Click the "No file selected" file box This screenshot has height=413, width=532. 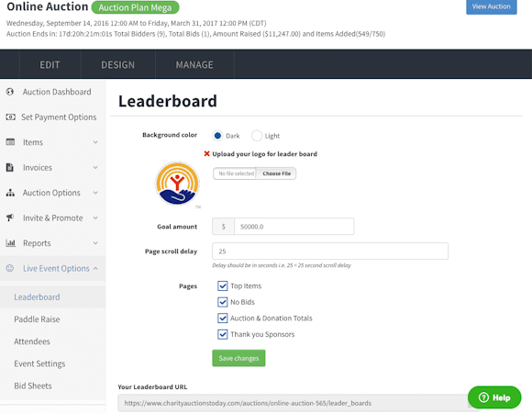(235, 173)
